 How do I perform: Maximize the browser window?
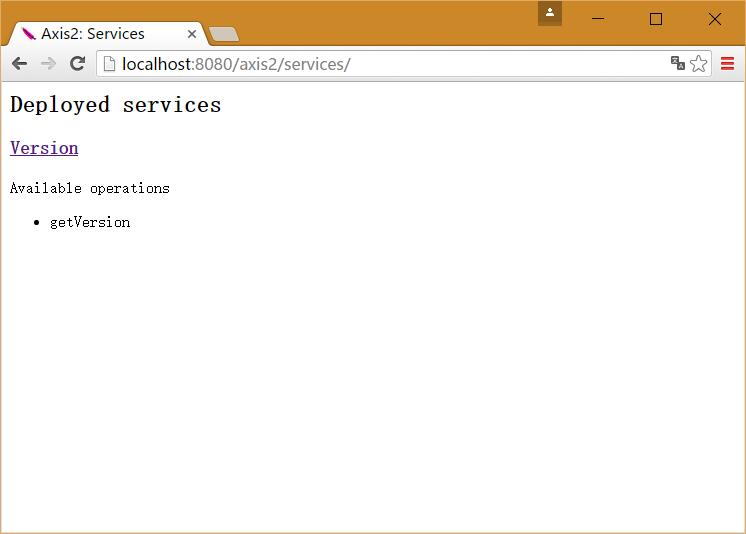coord(656,19)
